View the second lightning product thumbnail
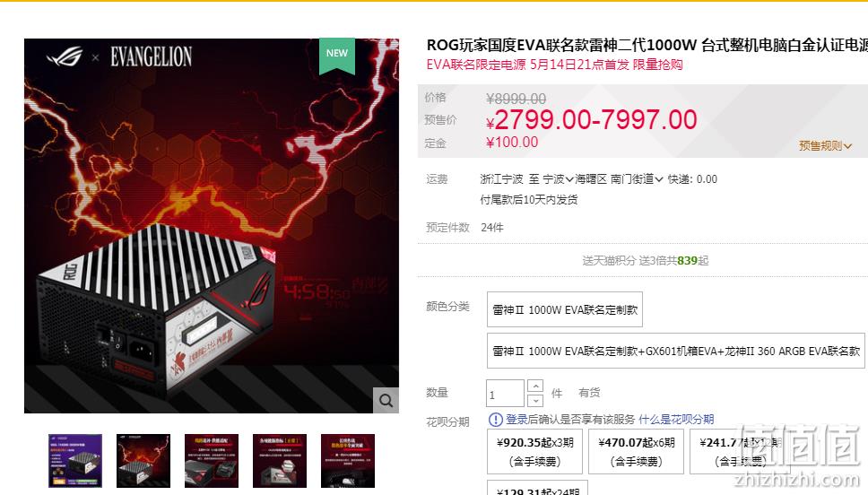 click(143, 461)
